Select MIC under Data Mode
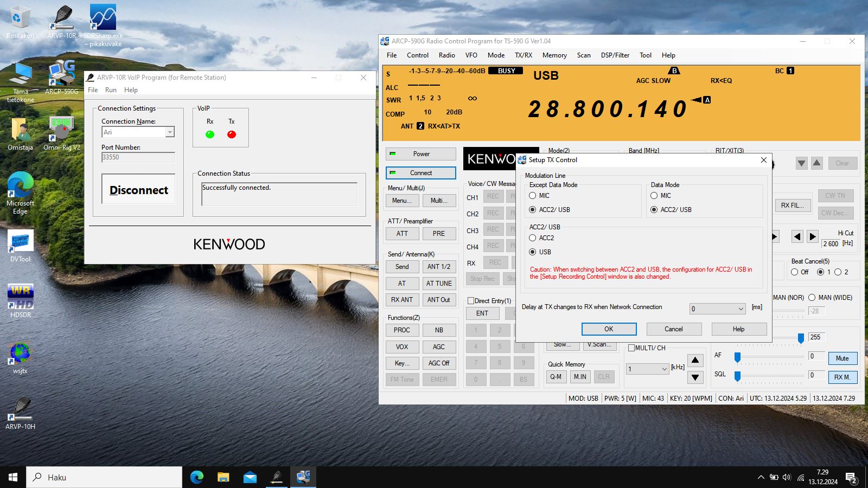 (661, 196)
